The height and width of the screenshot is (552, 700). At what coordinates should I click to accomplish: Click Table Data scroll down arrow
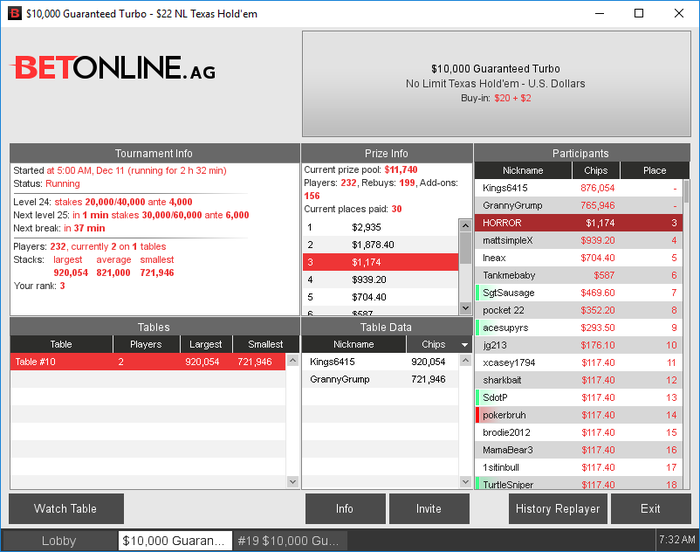coord(466,481)
